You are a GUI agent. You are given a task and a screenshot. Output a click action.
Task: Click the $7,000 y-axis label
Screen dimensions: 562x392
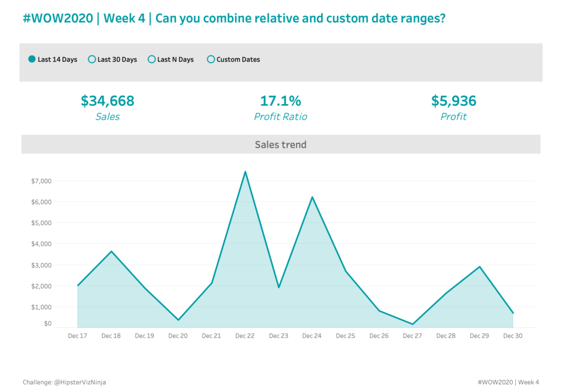click(x=41, y=181)
